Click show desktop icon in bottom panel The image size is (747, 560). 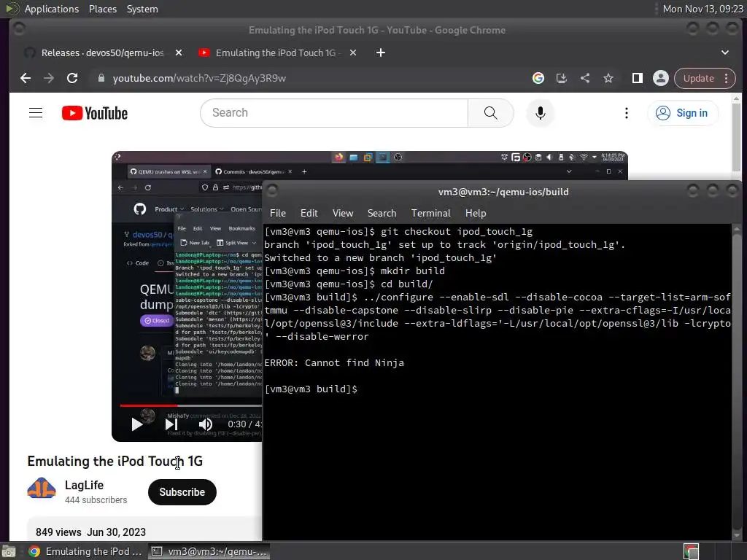coord(9,551)
